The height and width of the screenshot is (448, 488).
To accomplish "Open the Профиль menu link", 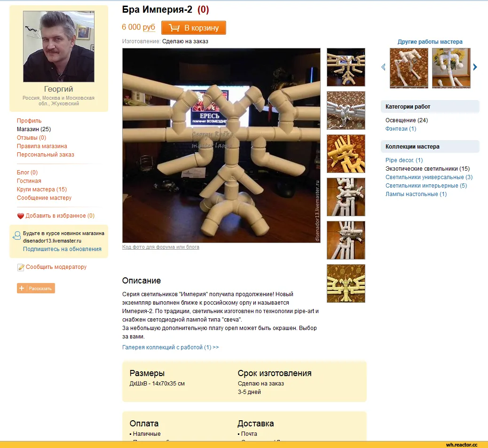I will click(29, 121).
